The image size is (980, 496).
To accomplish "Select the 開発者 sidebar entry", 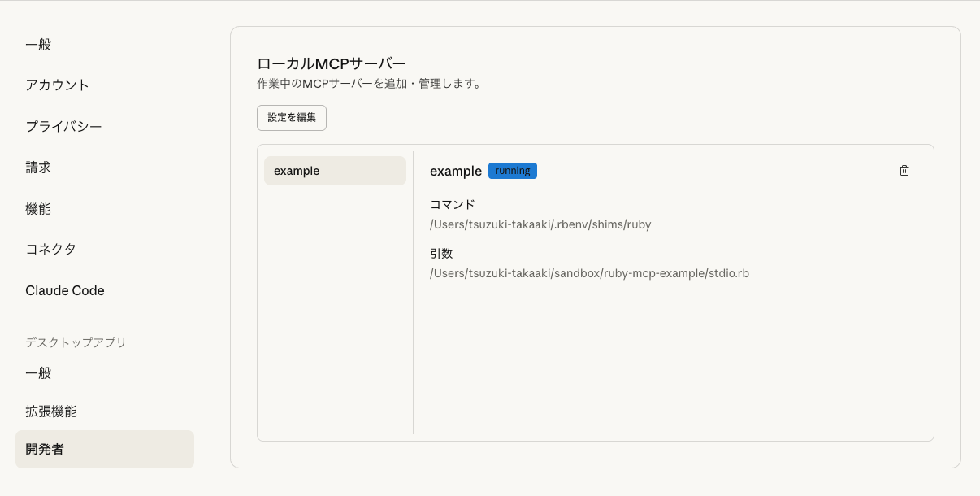I will click(44, 448).
